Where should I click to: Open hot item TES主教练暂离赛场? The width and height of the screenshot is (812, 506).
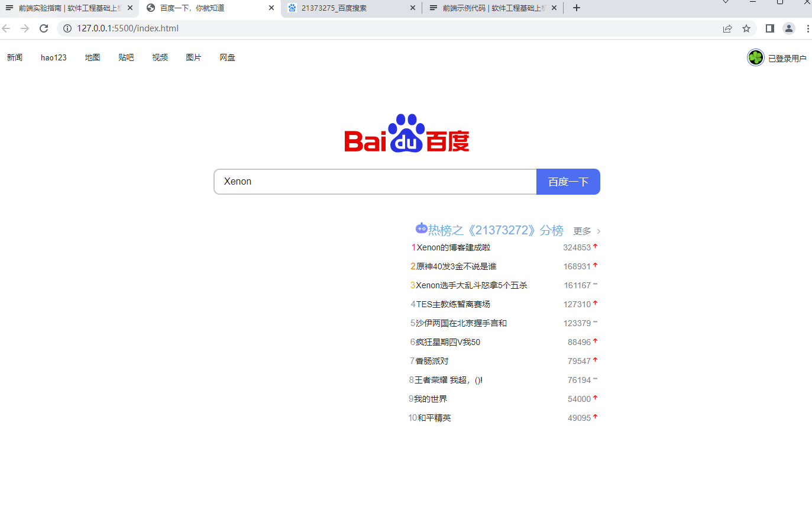(x=454, y=304)
